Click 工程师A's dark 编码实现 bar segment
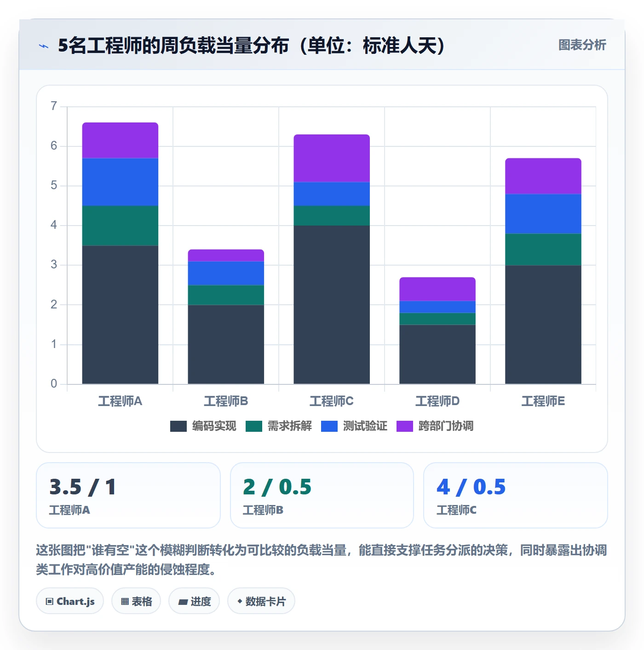 click(120, 314)
